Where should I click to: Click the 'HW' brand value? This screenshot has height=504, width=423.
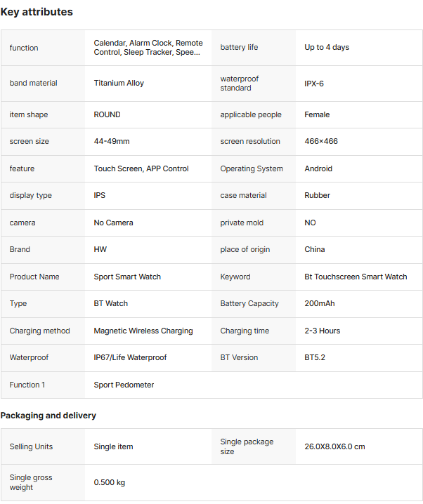click(100, 249)
